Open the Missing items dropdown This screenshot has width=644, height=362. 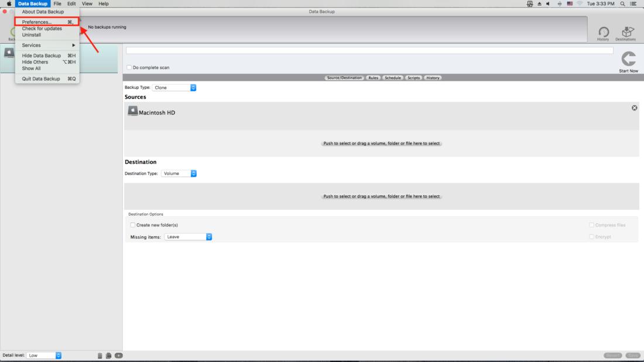tap(188, 237)
